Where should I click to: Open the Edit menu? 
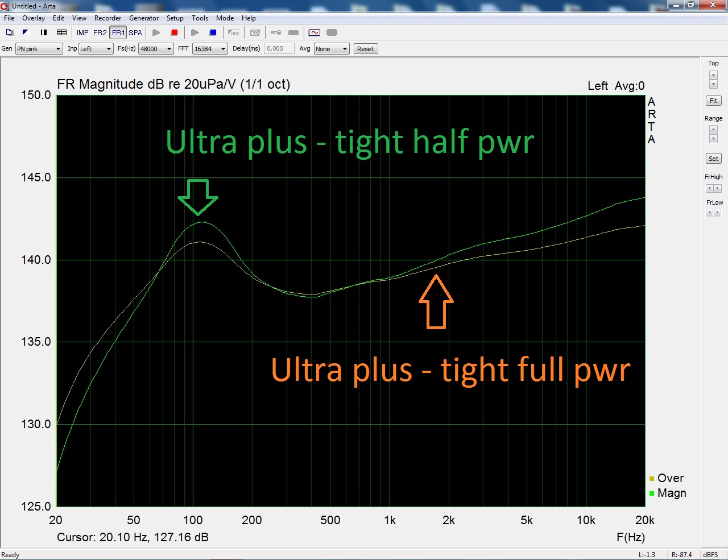tap(59, 18)
